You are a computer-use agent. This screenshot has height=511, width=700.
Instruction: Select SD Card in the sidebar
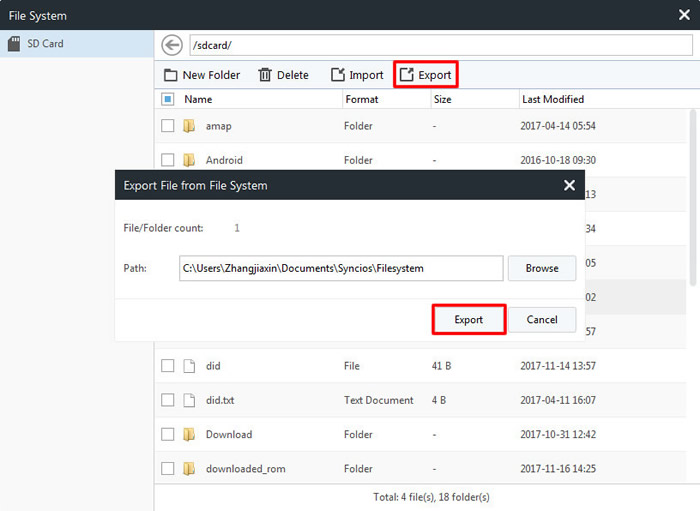[x=77, y=44]
